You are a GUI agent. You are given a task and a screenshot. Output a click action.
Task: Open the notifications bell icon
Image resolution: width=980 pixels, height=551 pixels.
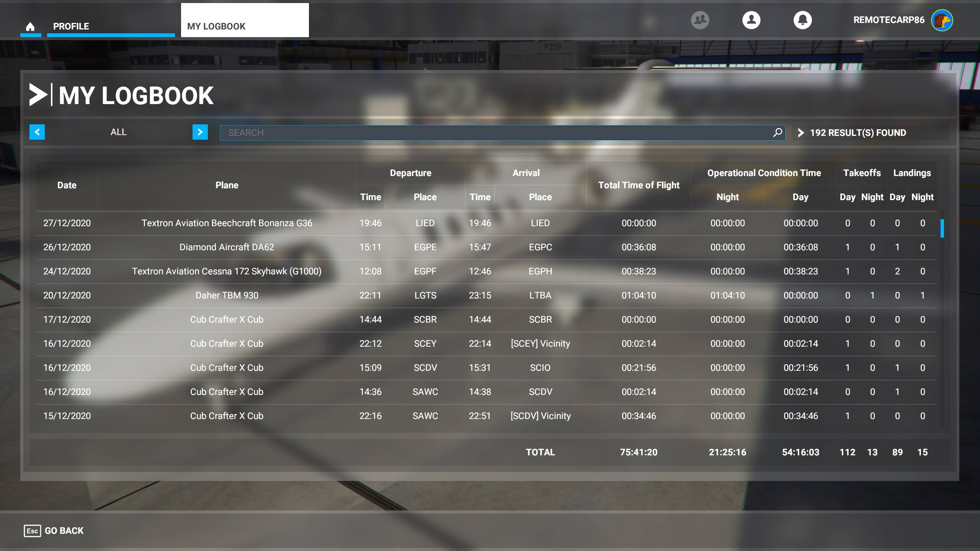(x=802, y=20)
